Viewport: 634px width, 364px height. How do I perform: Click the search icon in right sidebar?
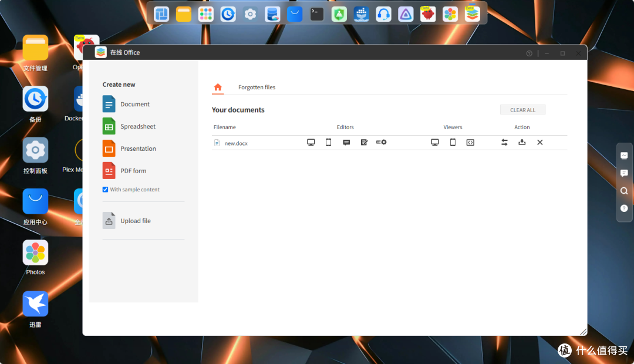click(x=624, y=191)
